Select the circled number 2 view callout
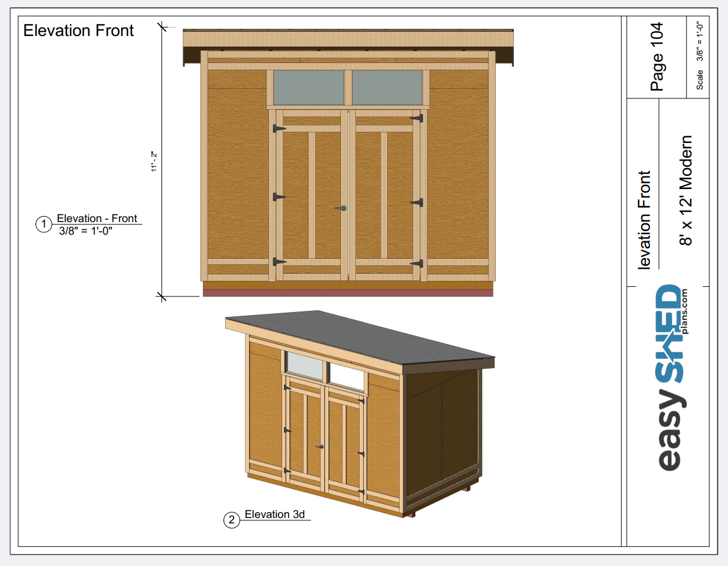 click(232, 520)
